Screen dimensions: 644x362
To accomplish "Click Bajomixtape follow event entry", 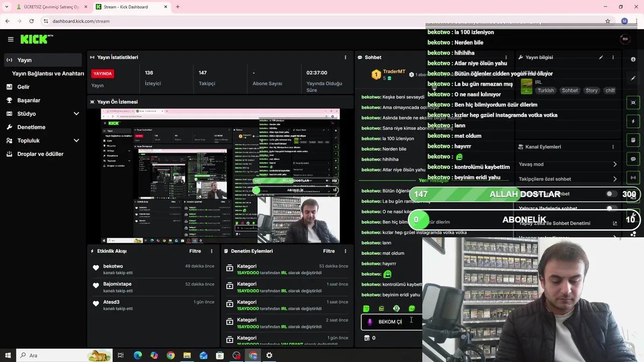I will (153, 287).
